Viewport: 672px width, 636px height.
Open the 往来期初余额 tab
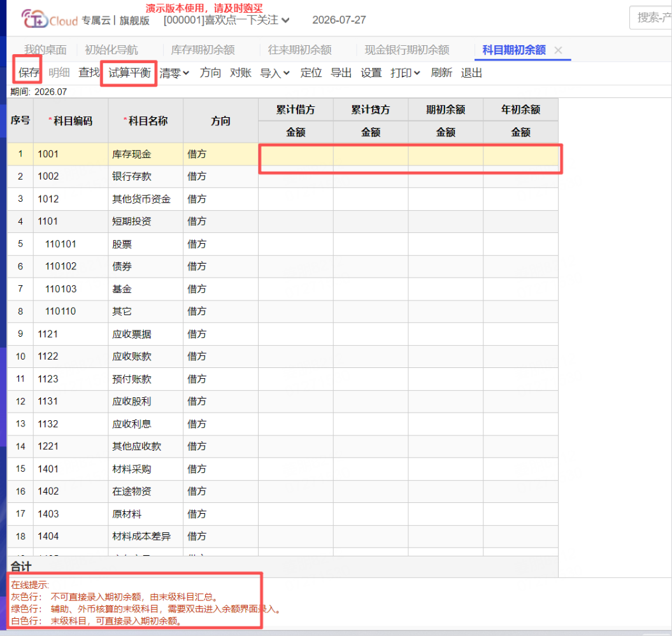[x=299, y=50]
